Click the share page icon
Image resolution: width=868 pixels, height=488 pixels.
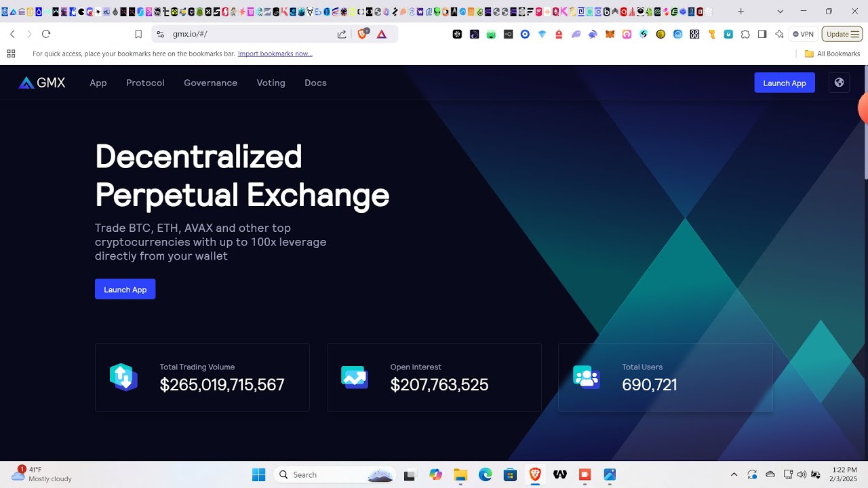tap(342, 34)
